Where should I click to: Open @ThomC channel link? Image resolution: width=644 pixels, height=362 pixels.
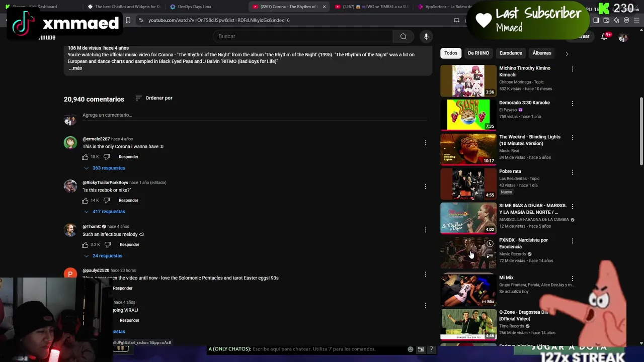pos(92,227)
